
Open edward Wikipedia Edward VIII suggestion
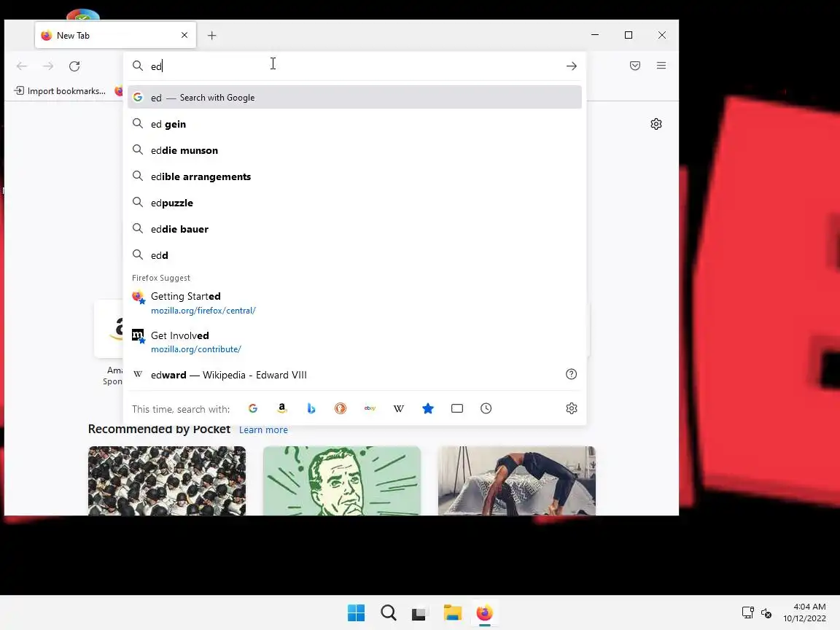tap(344, 375)
